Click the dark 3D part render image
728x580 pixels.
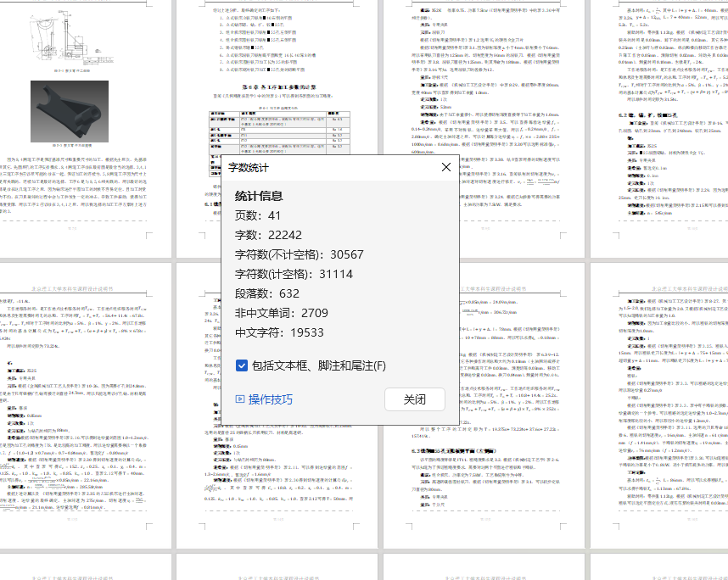[70, 111]
